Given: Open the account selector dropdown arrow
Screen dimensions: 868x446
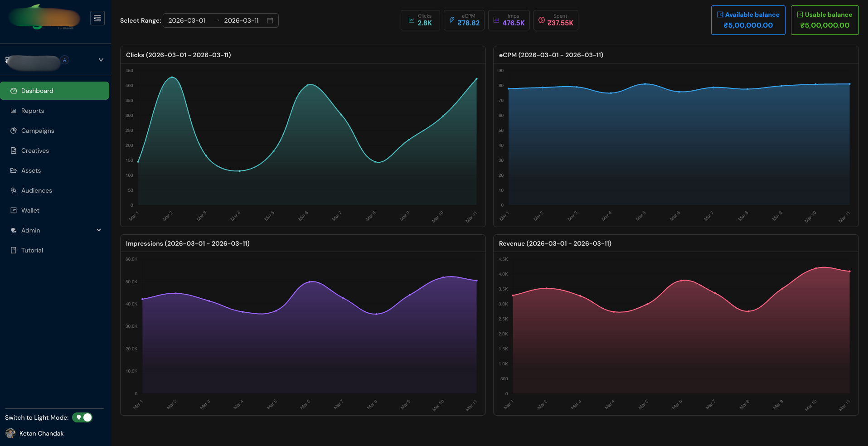Looking at the screenshot, I should tap(101, 60).
